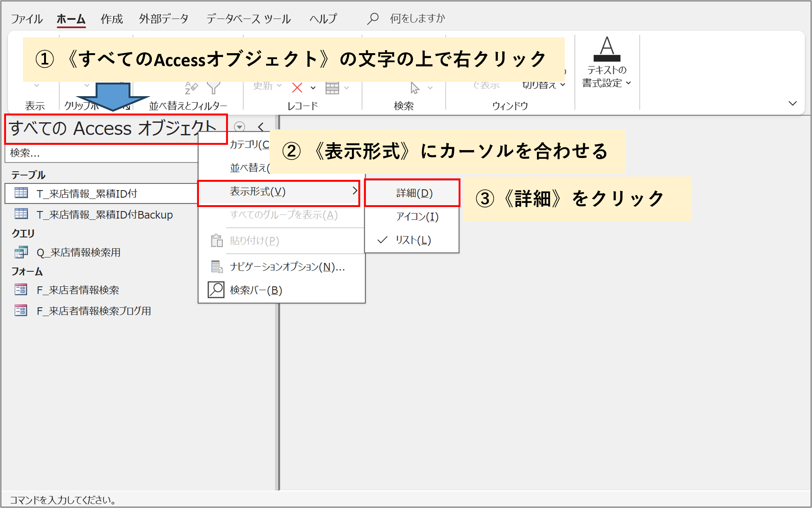The height and width of the screenshot is (508, 812).
Task: Select form F_来店者情報検索ブログ用
Action: coord(94,311)
